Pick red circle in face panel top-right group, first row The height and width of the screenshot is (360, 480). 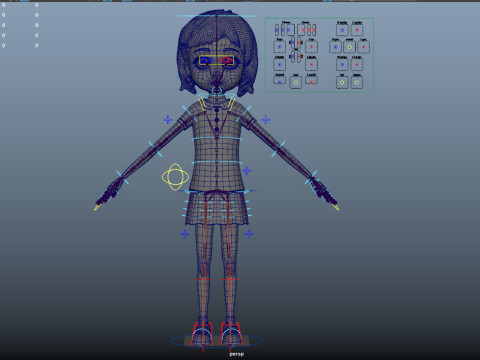pyautogui.click(x=357, y=30)
